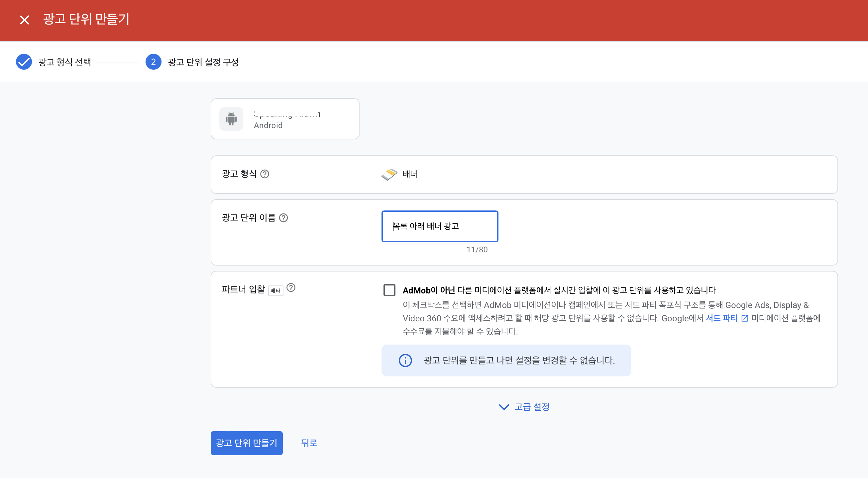Image resolution: width=868 pixels, height=478 pixels.
Task: Click the 뒤로 back link
Action: (x=309, y=443)
